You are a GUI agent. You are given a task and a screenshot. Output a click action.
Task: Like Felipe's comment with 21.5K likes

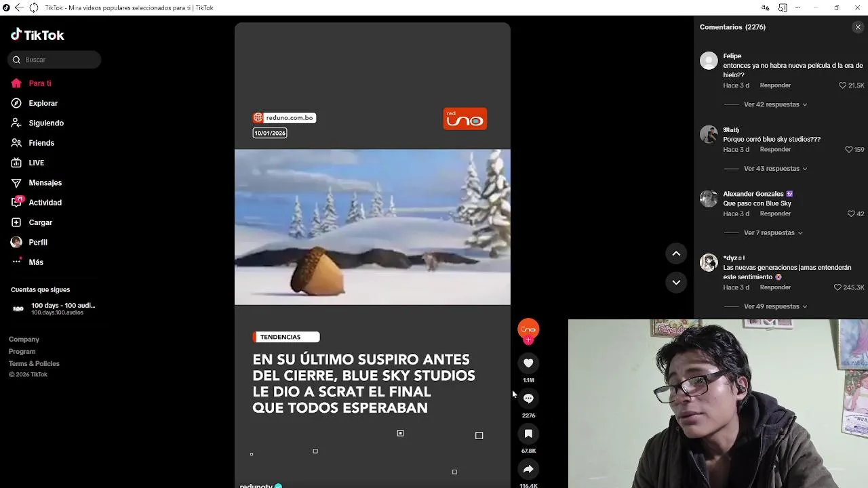tap(843, 85)
